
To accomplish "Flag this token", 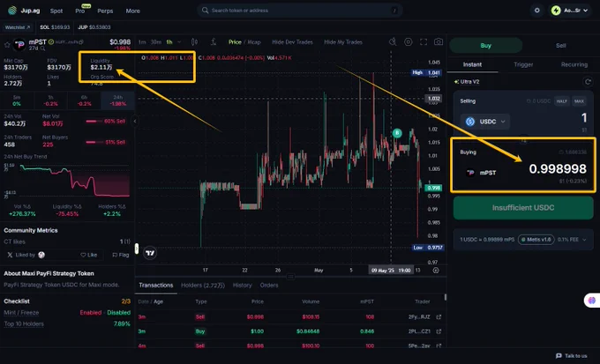I will [121, 255].
